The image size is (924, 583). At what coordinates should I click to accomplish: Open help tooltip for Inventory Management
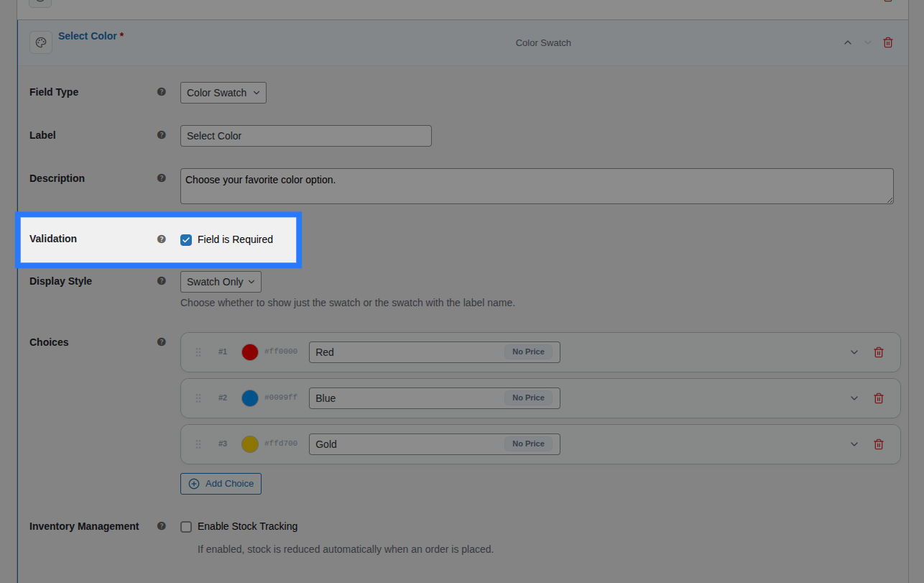point(162,526)
